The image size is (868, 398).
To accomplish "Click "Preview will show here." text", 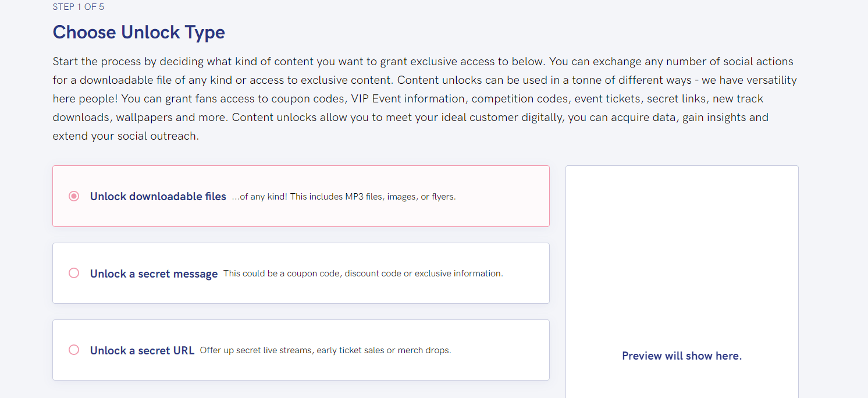I will (x=682, y=356).
